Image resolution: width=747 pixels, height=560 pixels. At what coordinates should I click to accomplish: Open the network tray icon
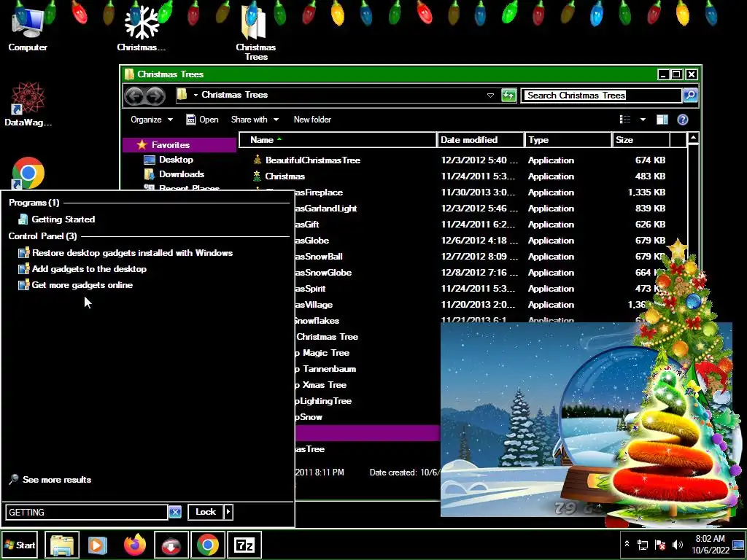pos(643,545)
